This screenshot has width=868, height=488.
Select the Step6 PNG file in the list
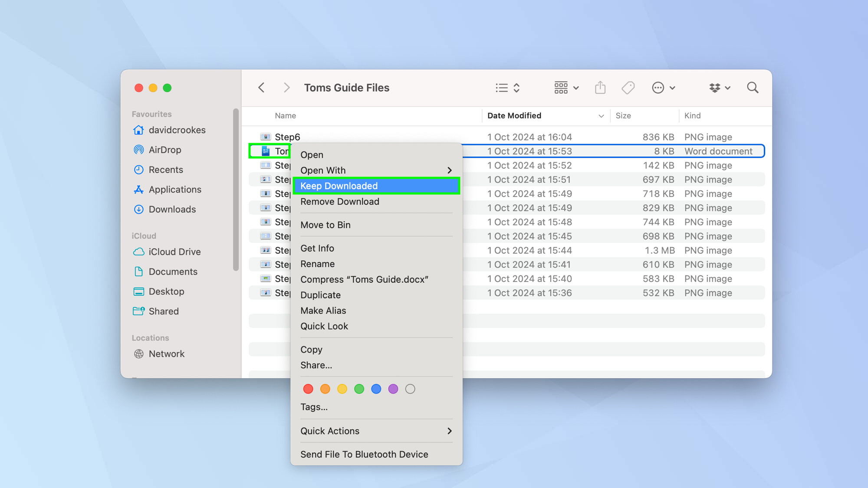point(287,137)
